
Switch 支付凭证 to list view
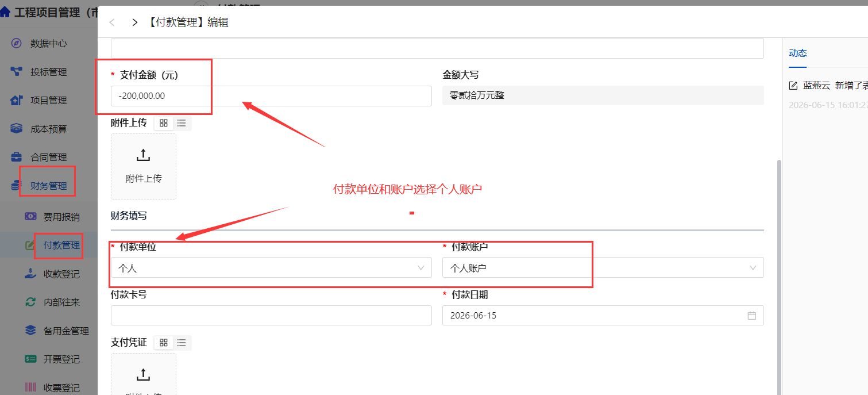pos(182,343)
